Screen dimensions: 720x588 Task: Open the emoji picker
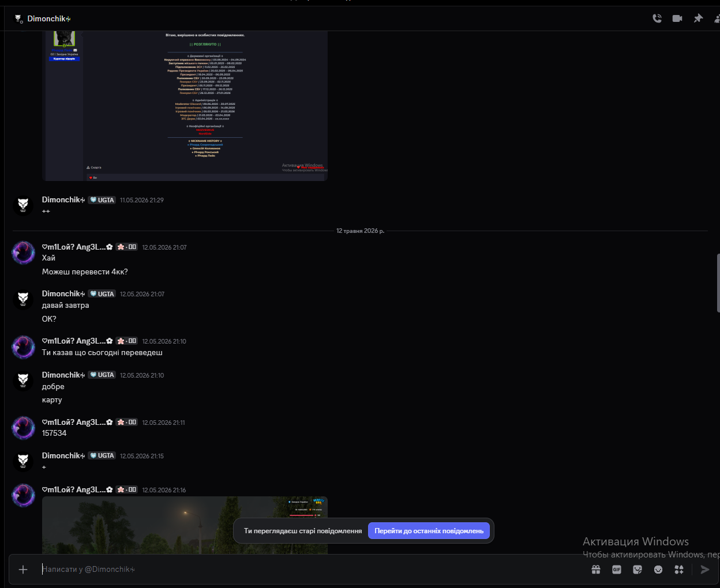coord(658,570)
